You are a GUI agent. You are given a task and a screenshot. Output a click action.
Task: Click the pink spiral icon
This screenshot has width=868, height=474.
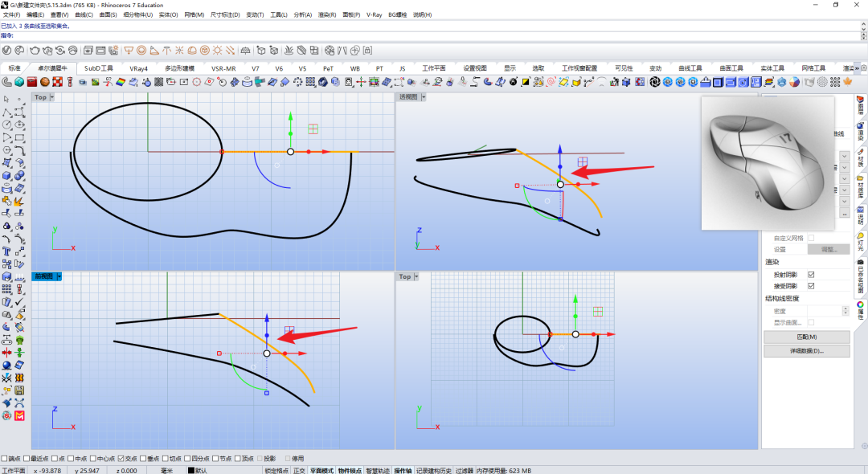551,82
